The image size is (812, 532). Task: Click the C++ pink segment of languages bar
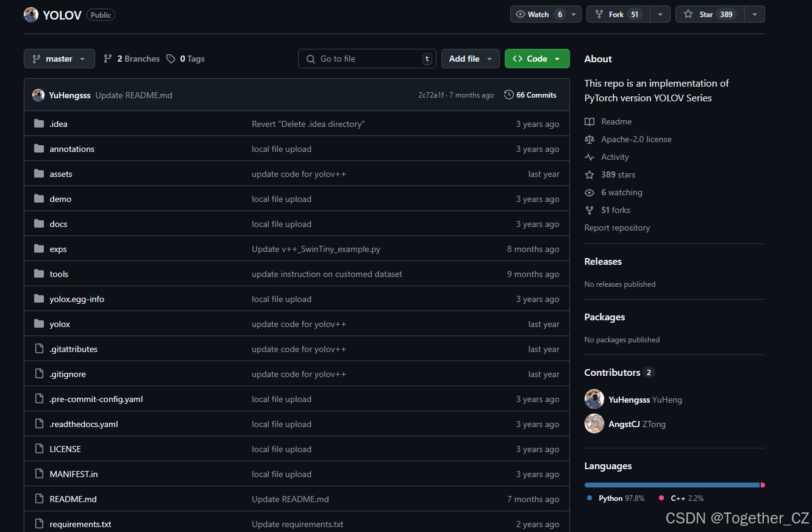click(763, 485)
